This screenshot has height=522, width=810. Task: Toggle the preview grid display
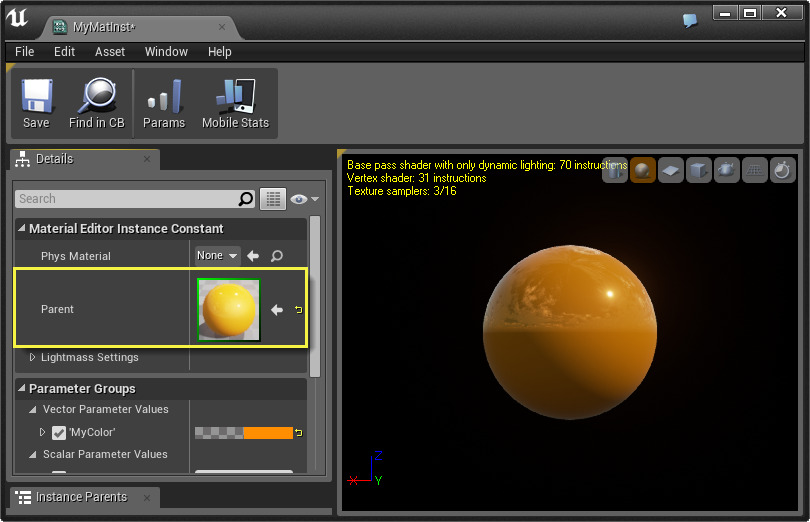tap(755, 171)
